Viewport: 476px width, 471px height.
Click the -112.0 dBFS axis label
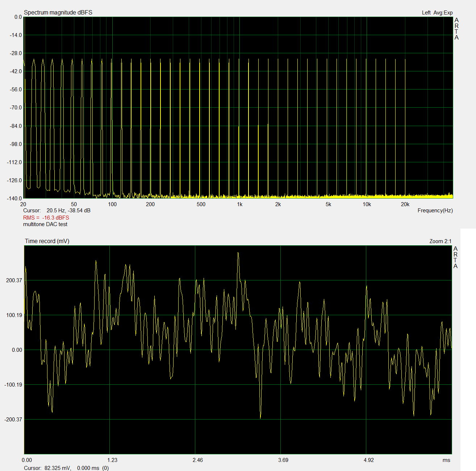click(14, 162)
